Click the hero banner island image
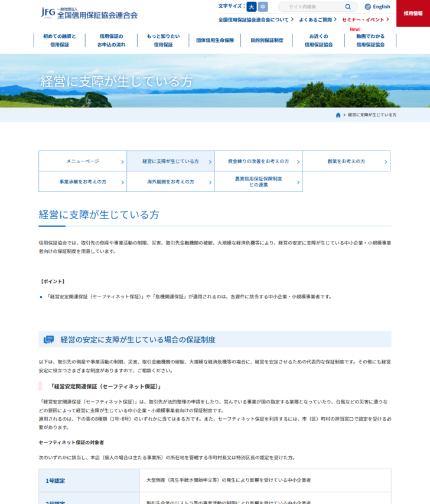 [x=215, y=81]
